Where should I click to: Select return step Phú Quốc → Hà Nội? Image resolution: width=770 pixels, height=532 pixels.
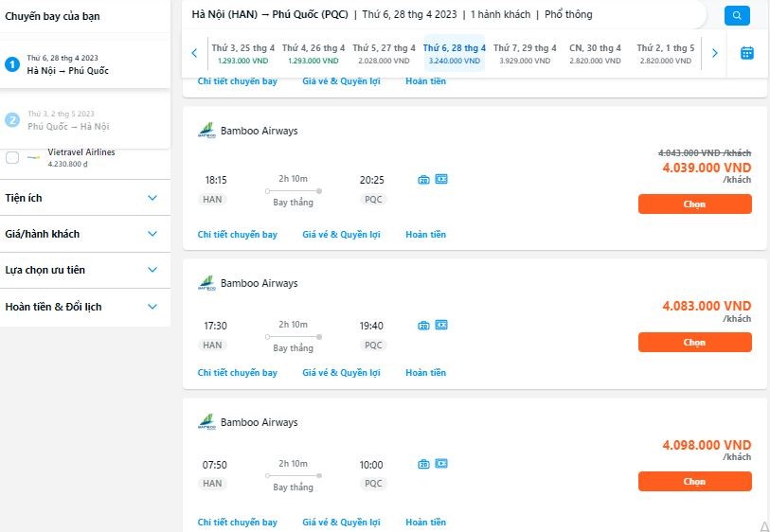[68, 120]
